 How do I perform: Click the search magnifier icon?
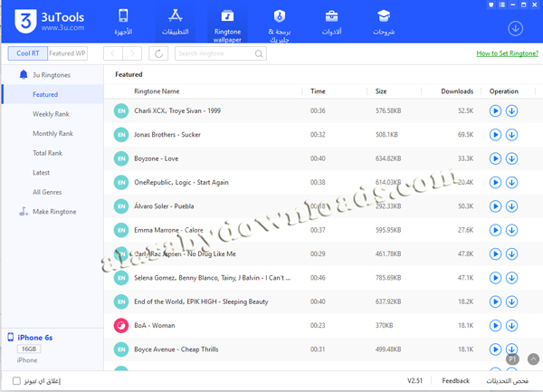point(259,54)
